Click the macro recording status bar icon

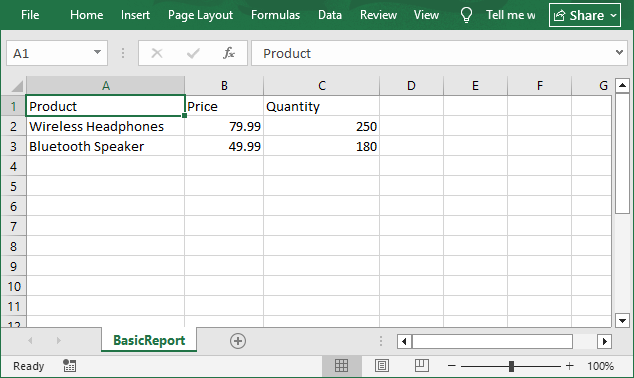coord(69,365)
